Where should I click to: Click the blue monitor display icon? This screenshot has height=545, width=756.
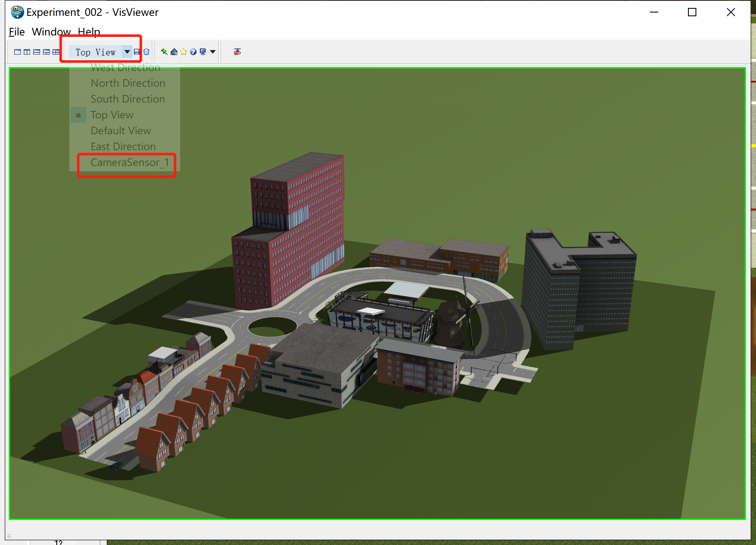[203, 52]
